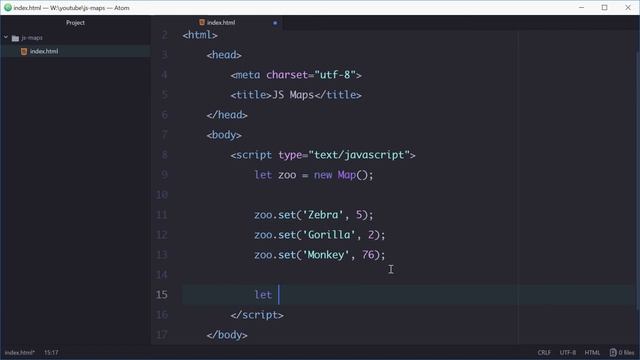This screenshot has height=360, width=640.
Task: Click index.html file name in status bar
Action: point(20,352)
